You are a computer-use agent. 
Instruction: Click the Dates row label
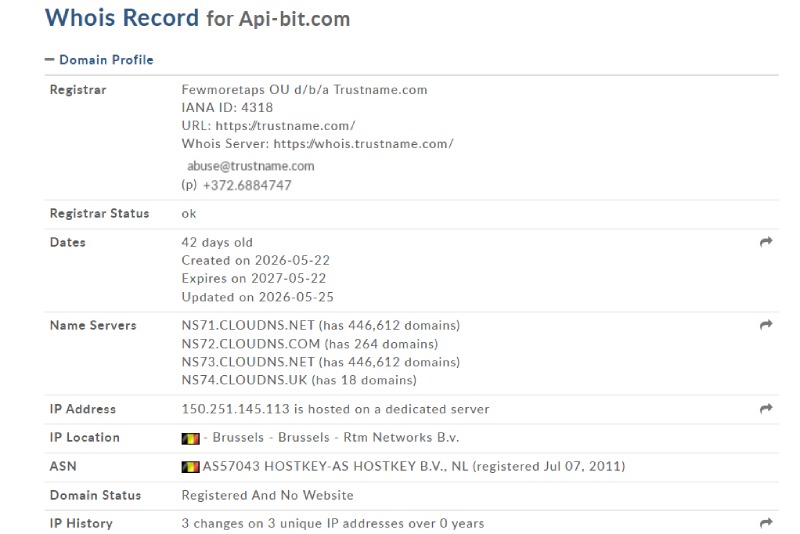click(x=67, y=242)
